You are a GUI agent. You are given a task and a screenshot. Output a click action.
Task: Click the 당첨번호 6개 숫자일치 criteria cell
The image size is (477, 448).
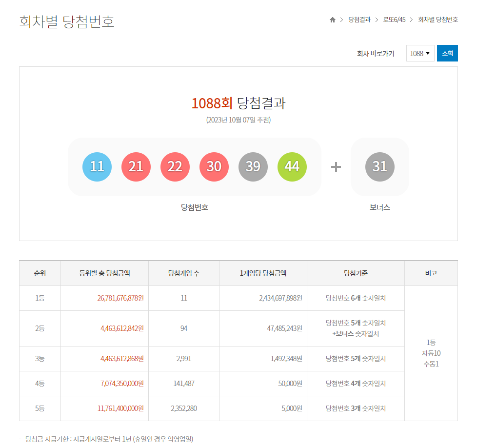tap(356, 298)
